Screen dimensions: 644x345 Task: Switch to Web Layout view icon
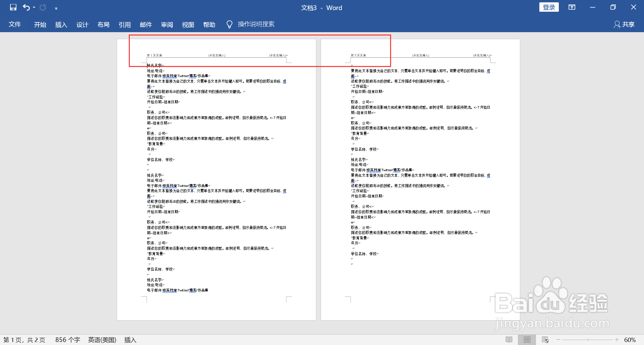(545, 339)
